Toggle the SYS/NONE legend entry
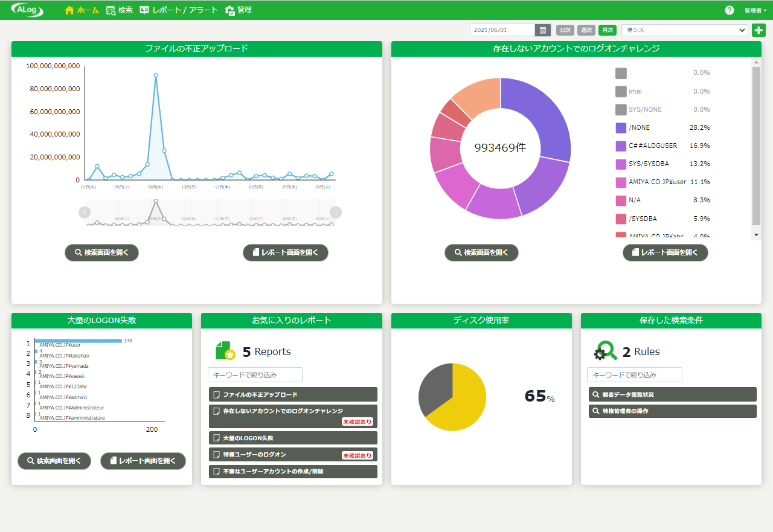Image resolution: width=773 pixels, height=532 pixels. (x=662, y=109)
